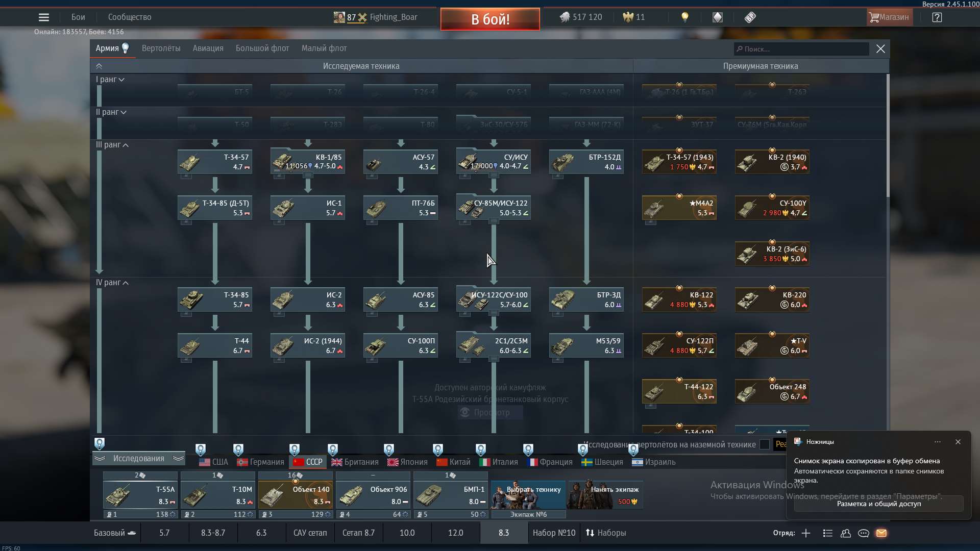Open the hamburger main menu

click(x=44, y=17)
